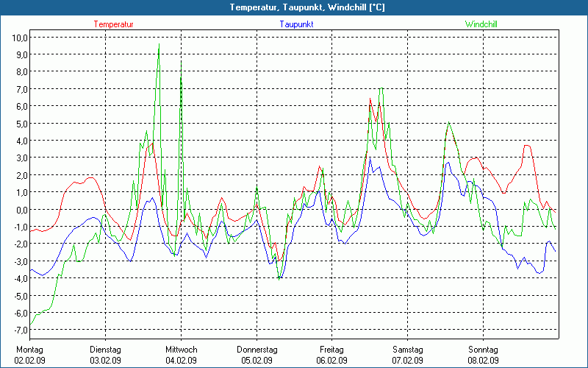
Task: Click the 0,0 value on y-axis
Action: click(22, 210)
